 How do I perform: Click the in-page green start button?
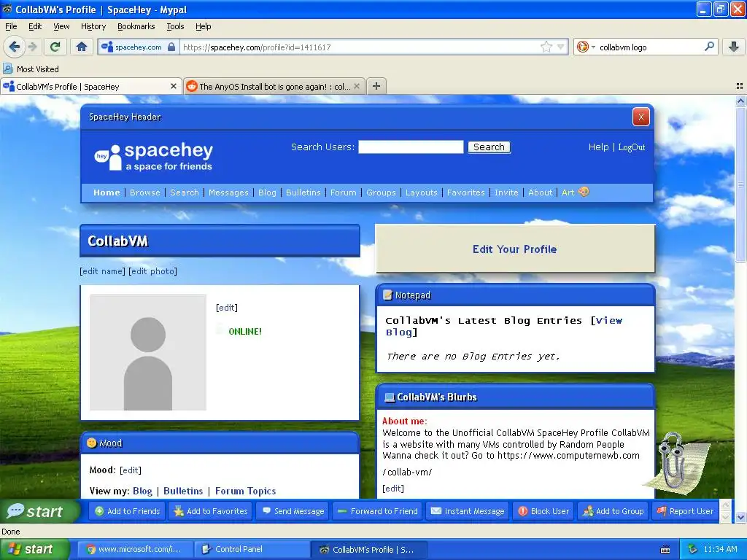point(40,511)
